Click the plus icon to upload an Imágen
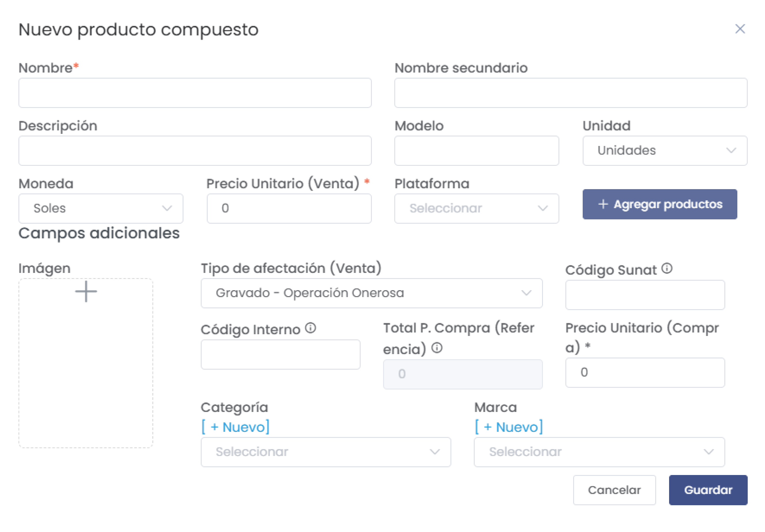 [x=86, y=291]
